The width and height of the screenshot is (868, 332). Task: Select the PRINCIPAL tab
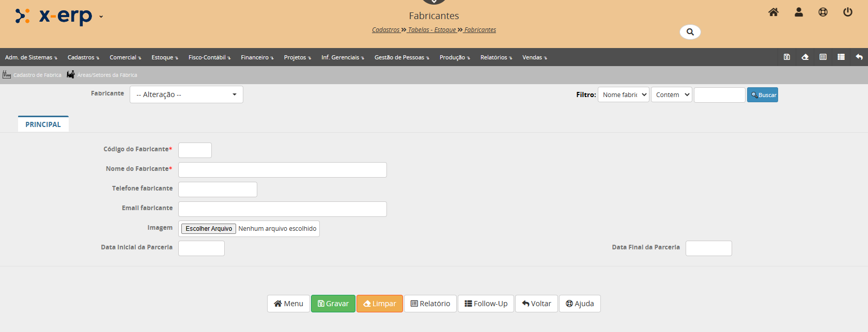point(43,124)
